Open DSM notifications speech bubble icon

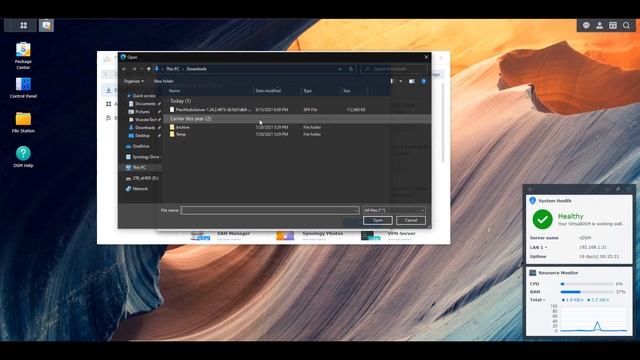click(586, 25)
